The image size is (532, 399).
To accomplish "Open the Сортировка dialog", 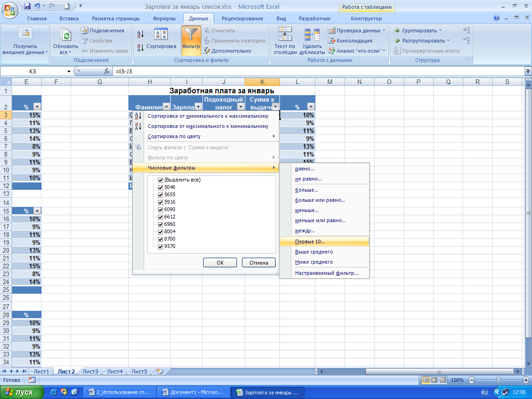I will pos(161,39).
